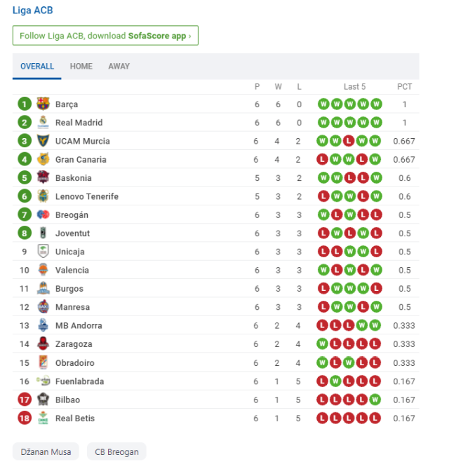Viewport: 449px width, 476px height.
Task: Click the green position 1 badge
Action: [x=25, y=104]
